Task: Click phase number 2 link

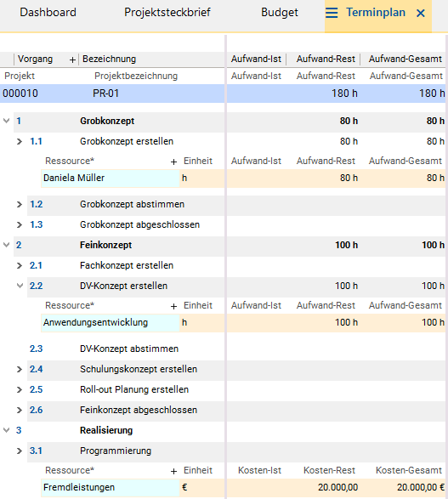Action: point(19,245)
